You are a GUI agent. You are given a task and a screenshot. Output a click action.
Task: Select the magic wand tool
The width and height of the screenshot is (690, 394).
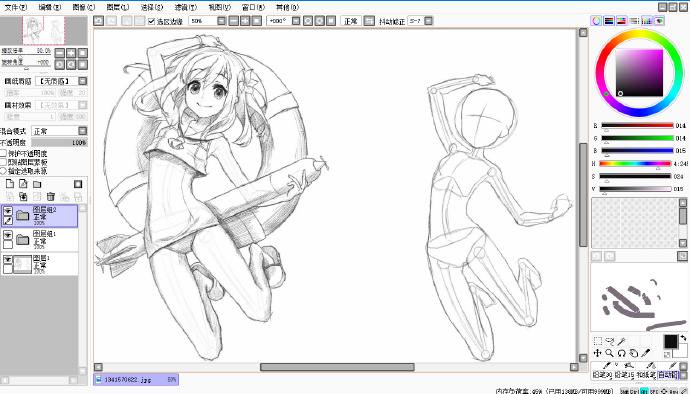pos(621,341)
